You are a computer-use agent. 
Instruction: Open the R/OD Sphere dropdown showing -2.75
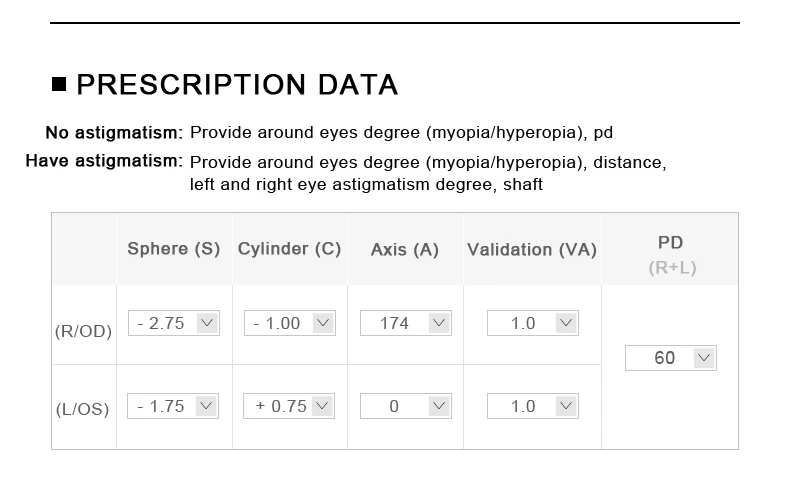tap(174, 323)
